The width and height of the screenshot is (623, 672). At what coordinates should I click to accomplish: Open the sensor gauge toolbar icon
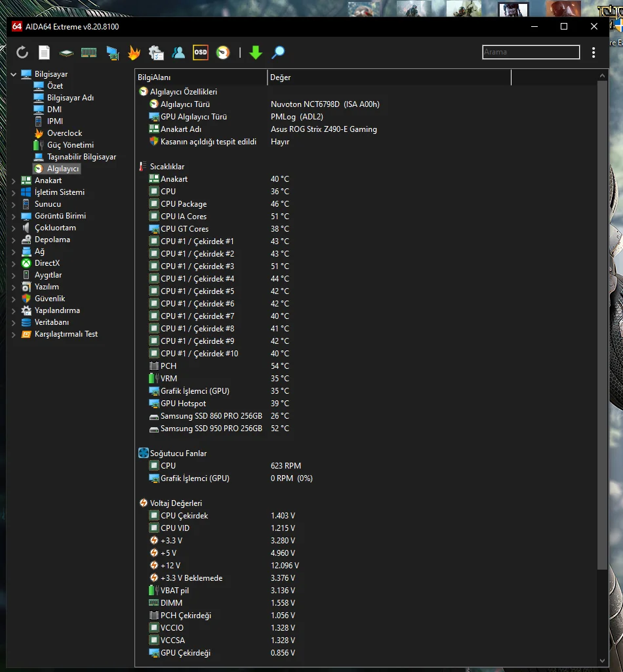pyautogui.click(x=223, y=52)
